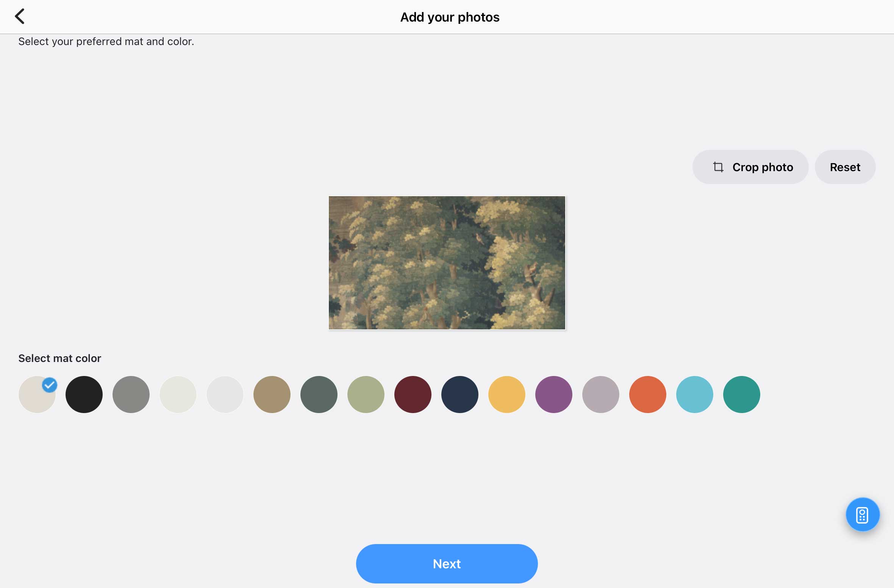
Task: Click the blue checkmark on beige swatch
Action: [50, 385]
